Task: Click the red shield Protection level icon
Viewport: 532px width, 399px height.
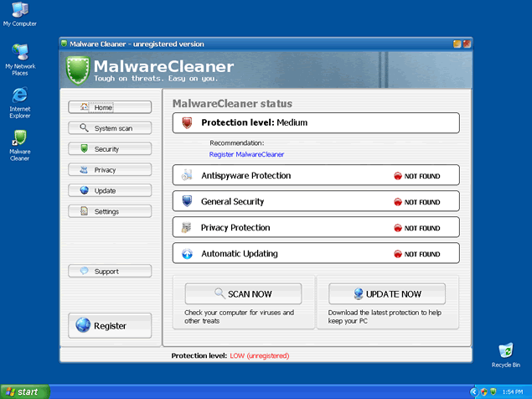Action: 187,123
